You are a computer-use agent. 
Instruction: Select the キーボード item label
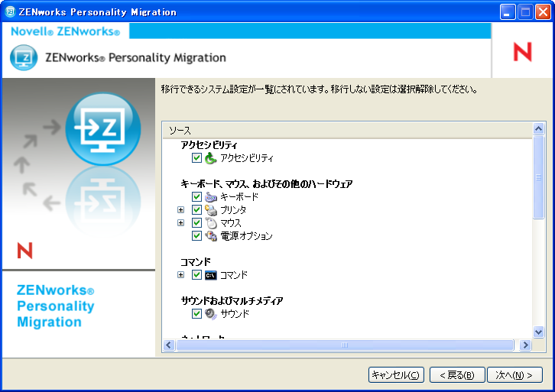click(239, 196)
